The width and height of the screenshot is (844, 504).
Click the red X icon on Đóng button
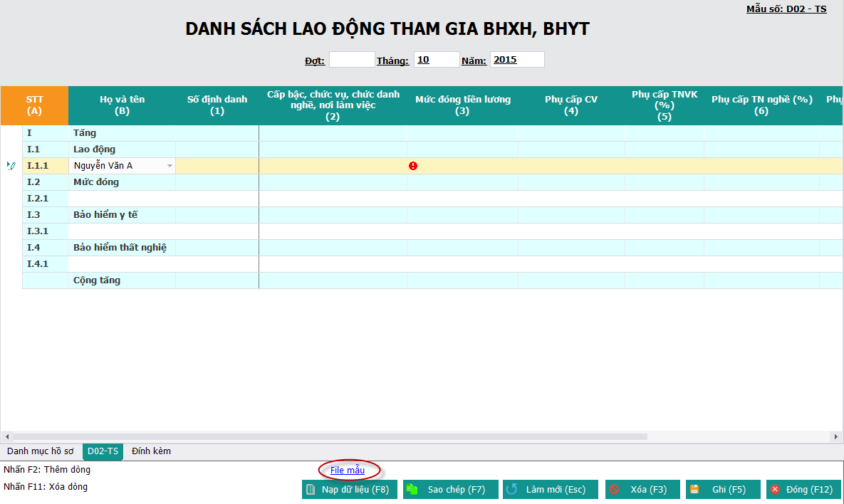[x=775, y=490]
